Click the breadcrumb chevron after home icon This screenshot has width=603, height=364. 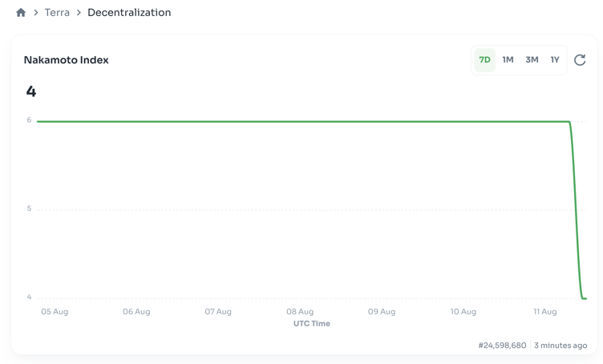click(36, 13)
